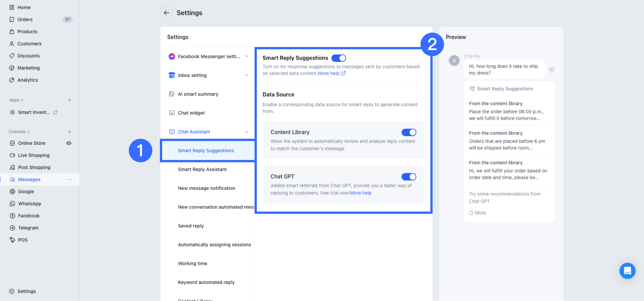Expand the Inbox setting section
Image resolution: width=644 pixels, height=301 pixels.
click(x=247, y=75)
